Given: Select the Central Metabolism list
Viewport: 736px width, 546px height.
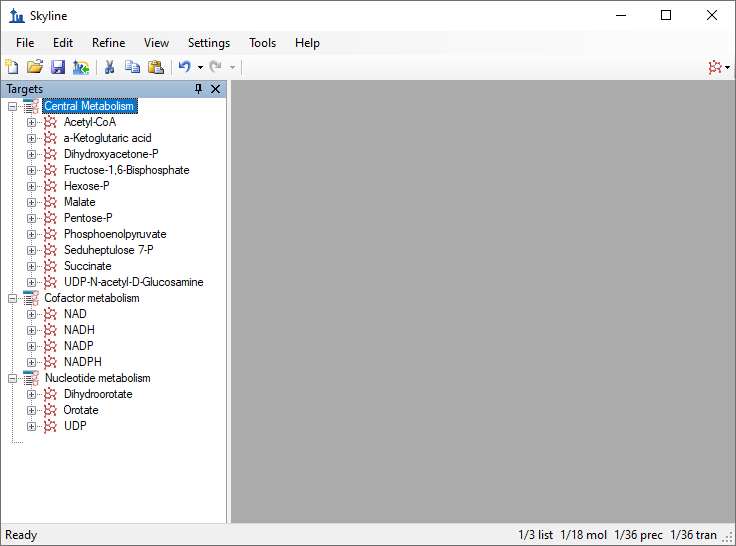Looking at the screenshot, I should (89, 106).
